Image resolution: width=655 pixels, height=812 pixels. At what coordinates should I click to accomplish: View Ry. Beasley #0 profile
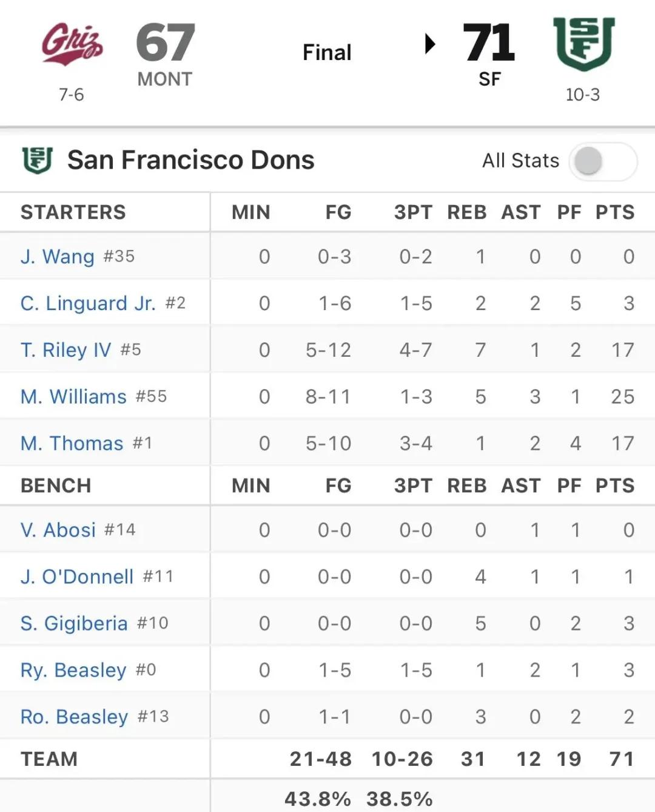89,671
